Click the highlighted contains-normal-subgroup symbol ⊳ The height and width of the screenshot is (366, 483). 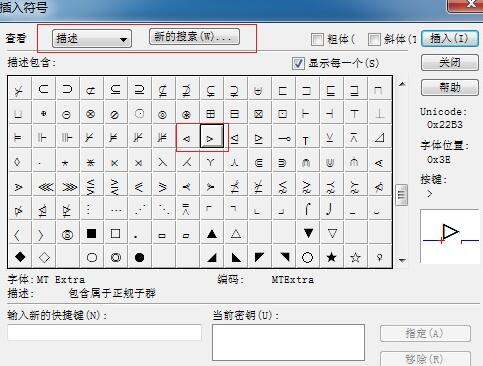tap(211, 137)
